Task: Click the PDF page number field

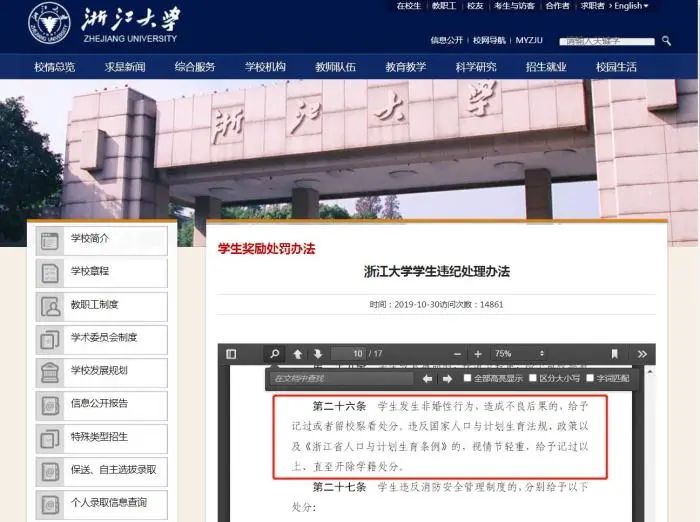Action: point(349,354)
